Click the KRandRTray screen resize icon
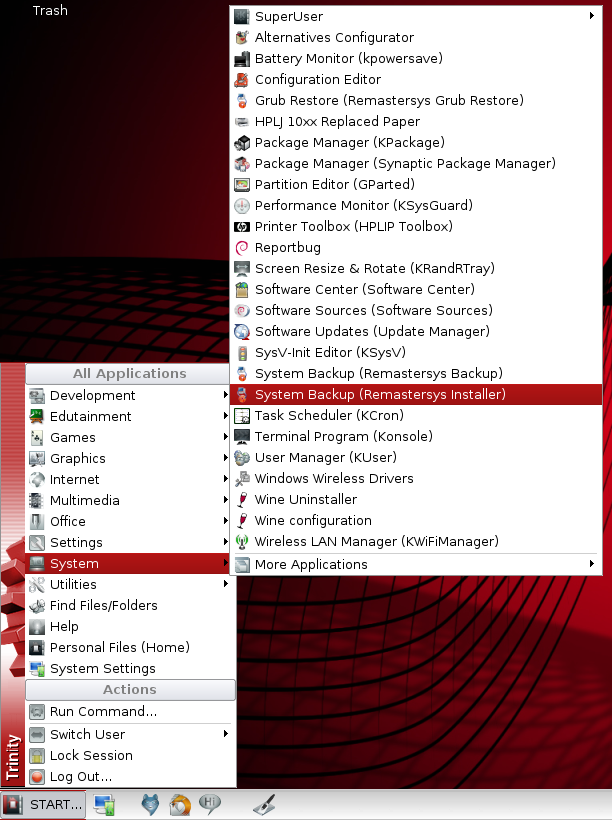612x820 pixels. (x=242, y=269)
